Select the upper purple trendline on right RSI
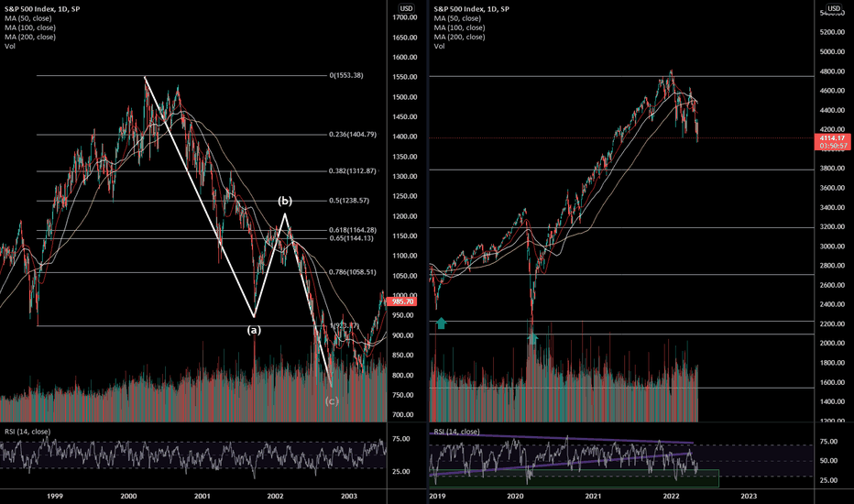 tap(561, 437)
